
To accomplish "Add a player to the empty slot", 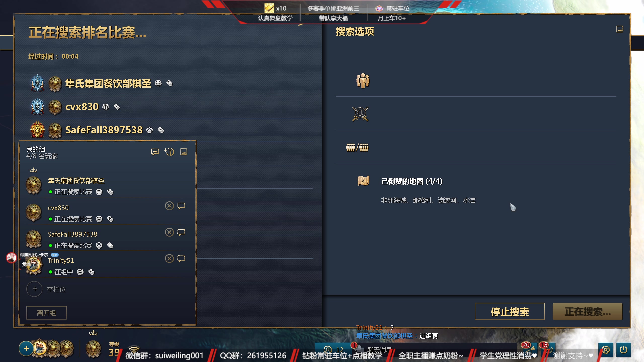I will click(34, 289).
